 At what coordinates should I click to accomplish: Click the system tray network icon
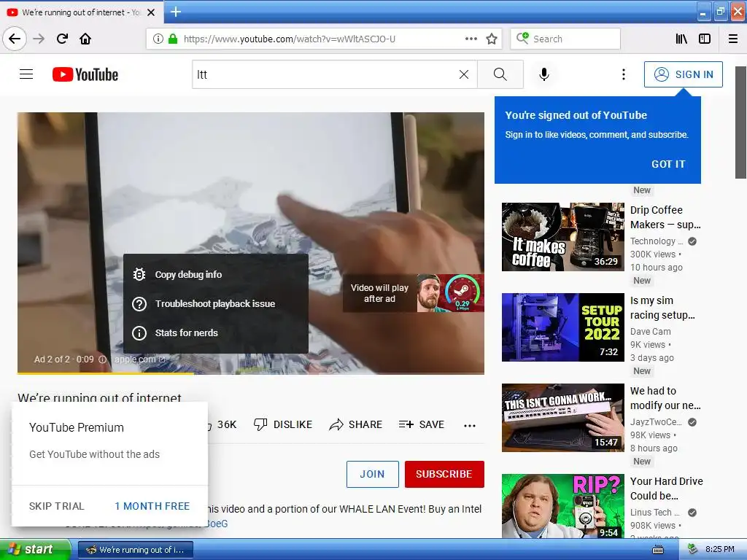pyautogui.click(x=692, y=550)
